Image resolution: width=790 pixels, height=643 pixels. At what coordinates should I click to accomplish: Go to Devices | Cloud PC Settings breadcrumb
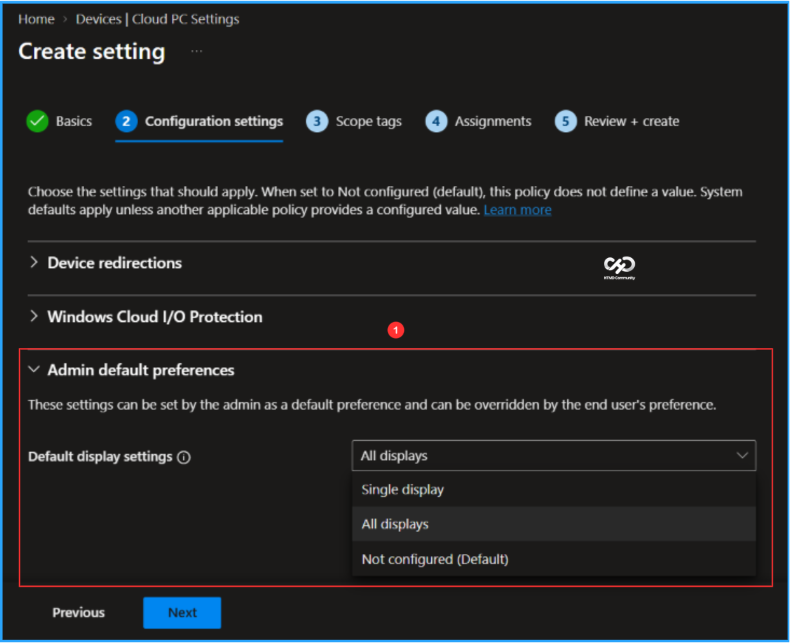click(157, 19)
